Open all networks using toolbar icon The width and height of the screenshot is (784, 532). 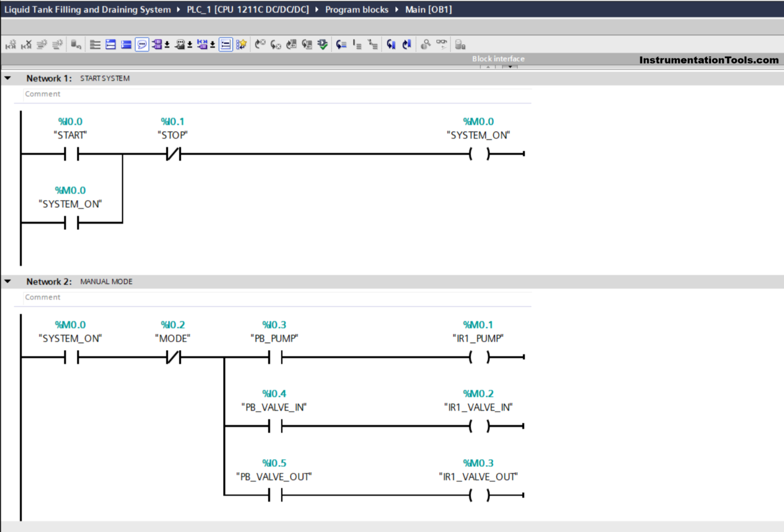coord(111,45)
